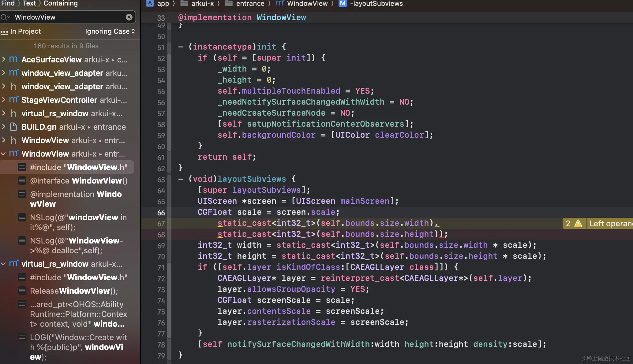Image resolution: width=633 pixels, height=364 pixels.
Task: Expand the AceSurfaceView search result
Action: point(4,59)
